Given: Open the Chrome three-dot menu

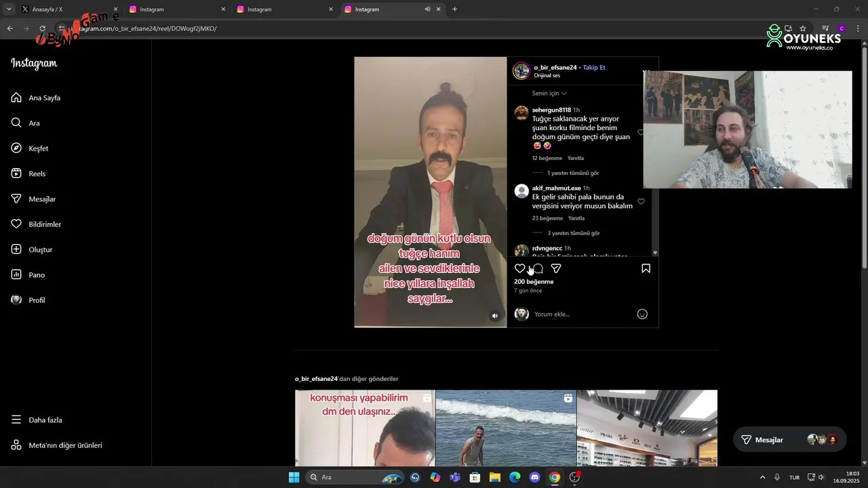Looking at the screenshot, I should click(x=858, y=28).
